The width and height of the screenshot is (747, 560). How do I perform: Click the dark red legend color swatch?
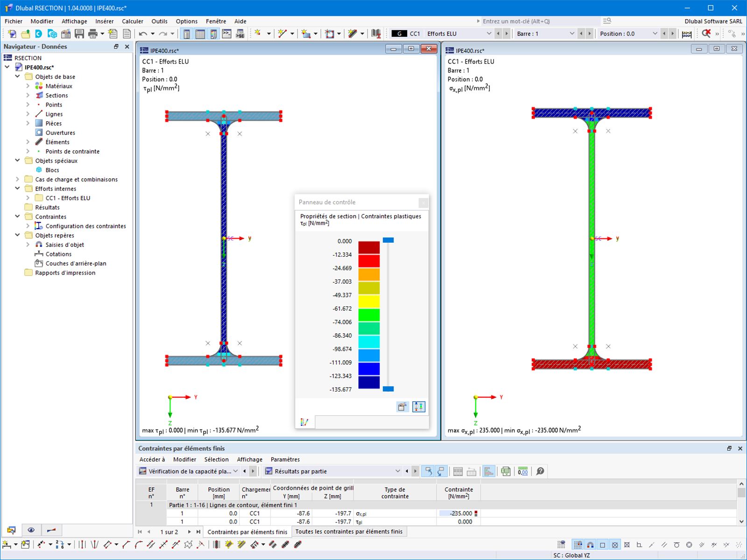[369, 247]
